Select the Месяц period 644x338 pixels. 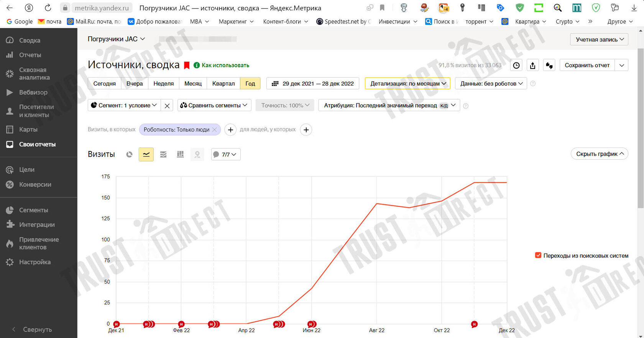[193, 84]
